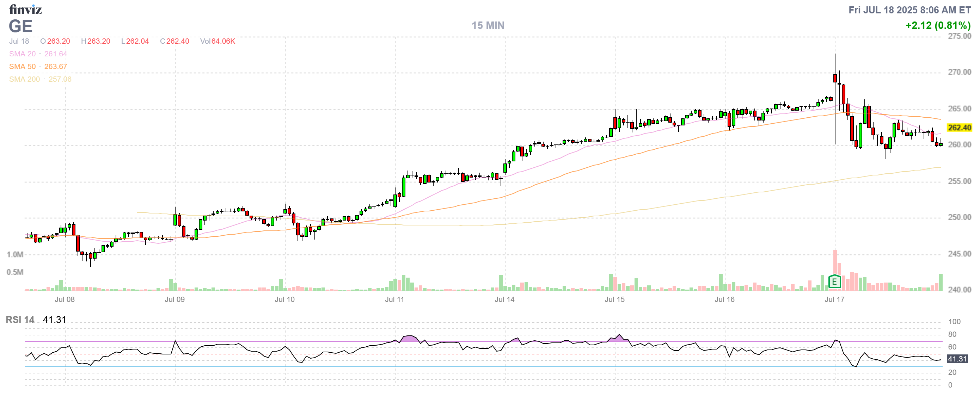This screenshot has width=980, height=396.
Task: Click the SMA 200 legend label
Action: pos(24,79)
